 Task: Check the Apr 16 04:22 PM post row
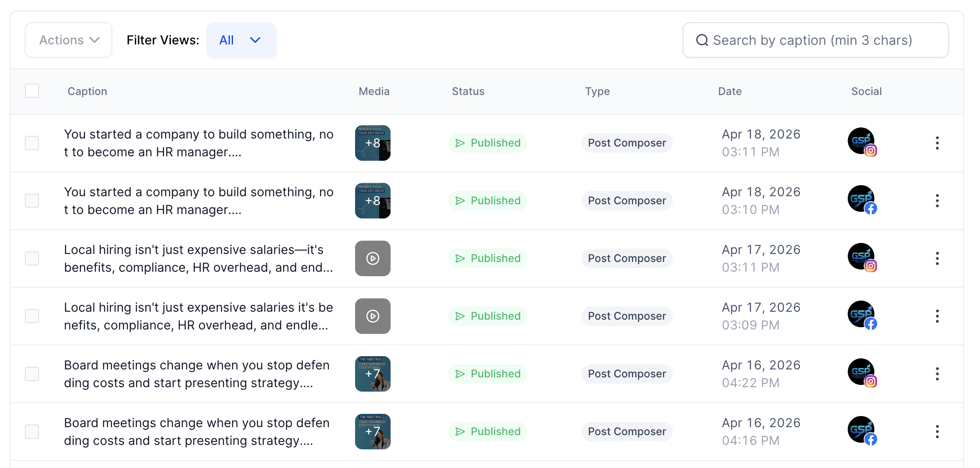(32, 374)
